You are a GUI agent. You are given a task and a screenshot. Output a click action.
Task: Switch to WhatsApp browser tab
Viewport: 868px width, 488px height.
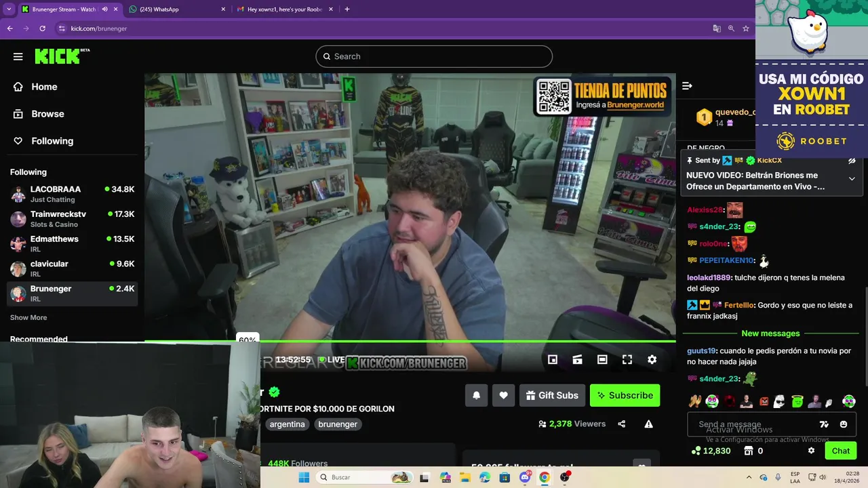click(x=178, y=9)
